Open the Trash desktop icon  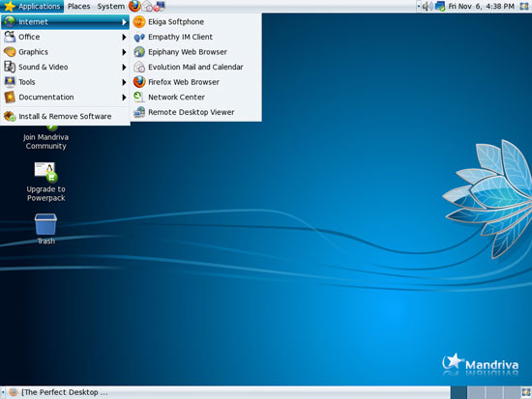pyautogui.click(x=45, y=229)
